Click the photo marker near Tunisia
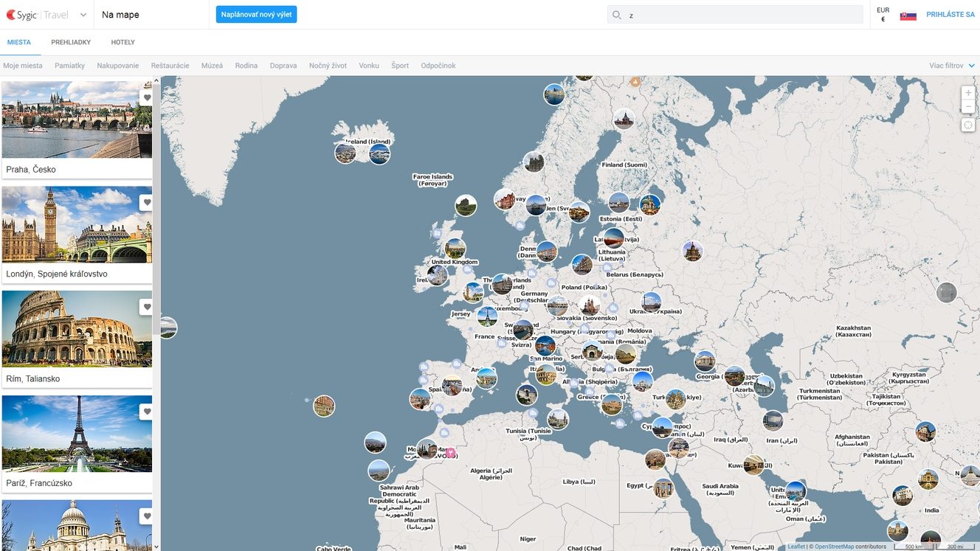 pos(558,419)
